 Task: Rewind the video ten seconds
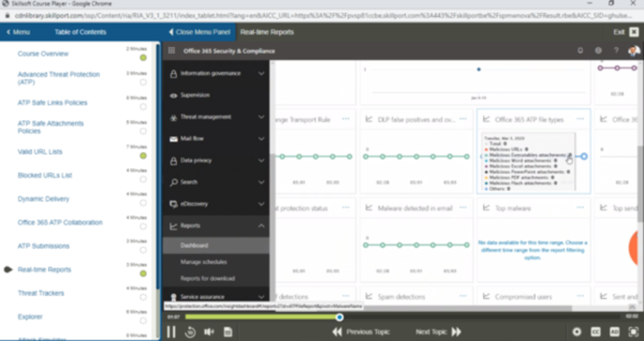click(190, 332)
